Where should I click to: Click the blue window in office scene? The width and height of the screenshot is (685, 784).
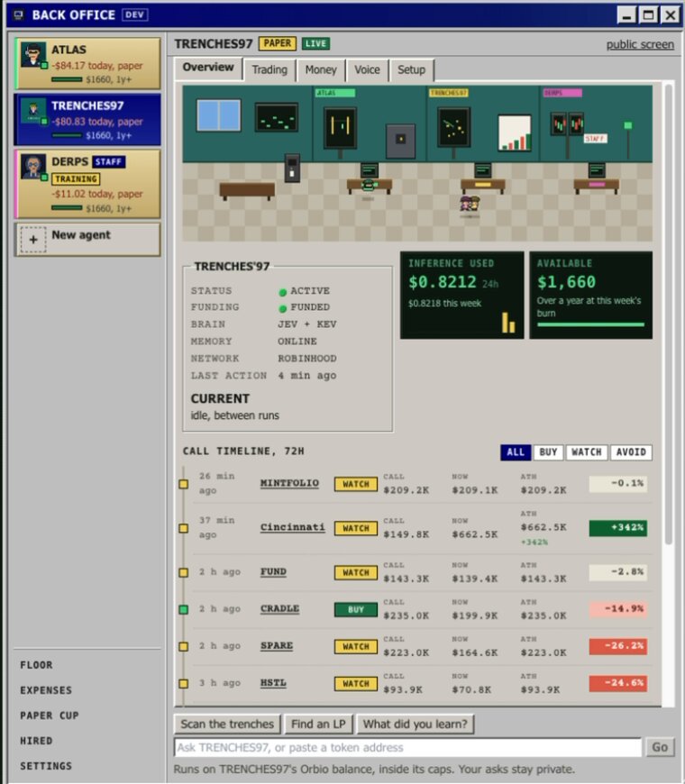pos(218,115)
